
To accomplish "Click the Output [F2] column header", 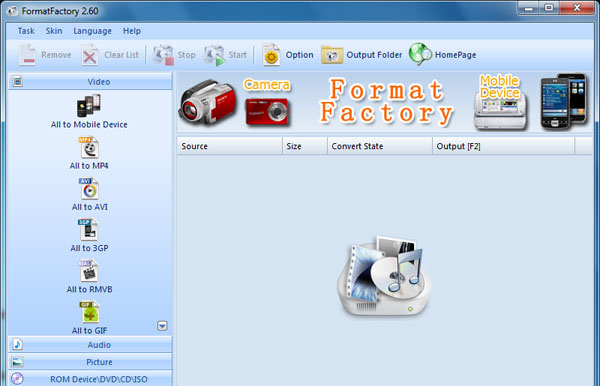I will tap(503, 146).
